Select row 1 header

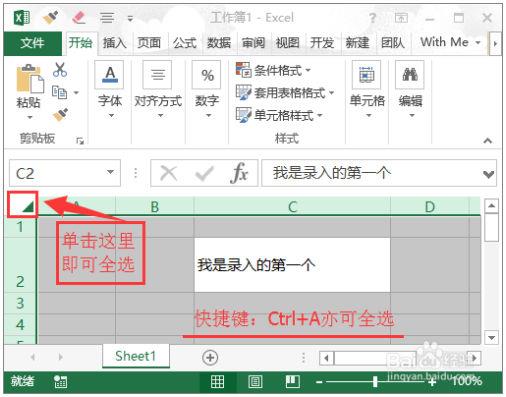coord(20,227)
